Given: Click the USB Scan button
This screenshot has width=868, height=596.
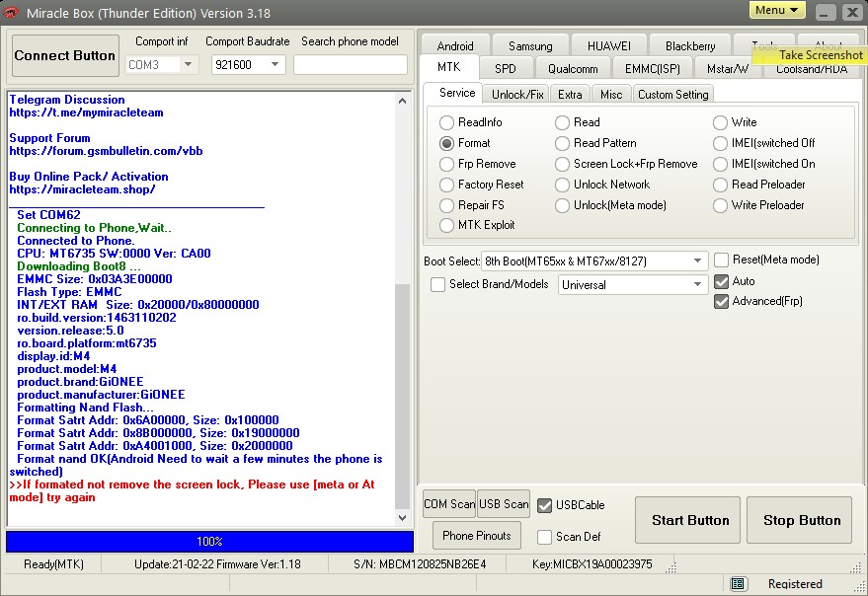Looking at the screenshot, I should pos(504,504).
